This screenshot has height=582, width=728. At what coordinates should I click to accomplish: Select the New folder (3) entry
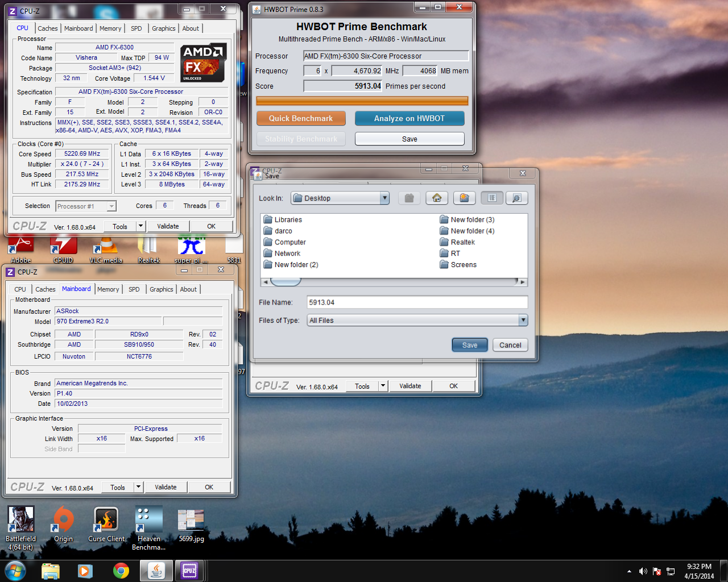coord(467,220)
